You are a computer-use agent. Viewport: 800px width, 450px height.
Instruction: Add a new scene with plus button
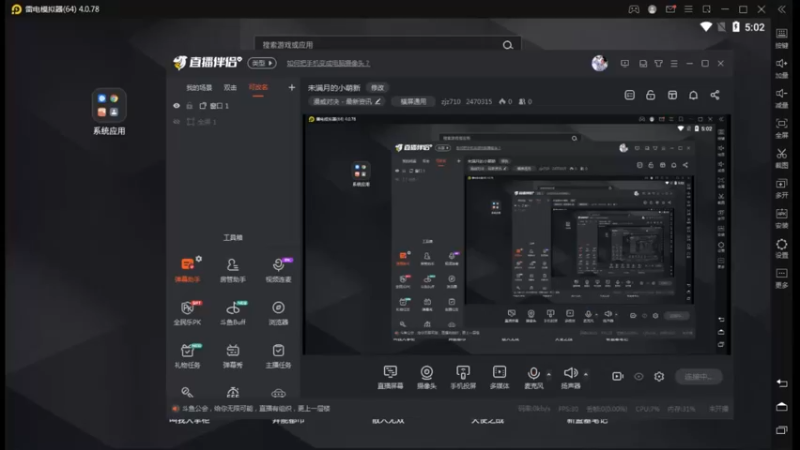pos(291,88)
